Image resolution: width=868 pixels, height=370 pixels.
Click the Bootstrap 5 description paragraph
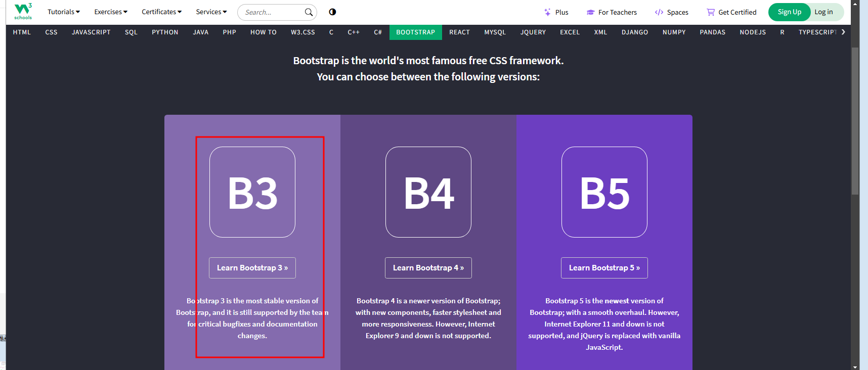(604, 324)
